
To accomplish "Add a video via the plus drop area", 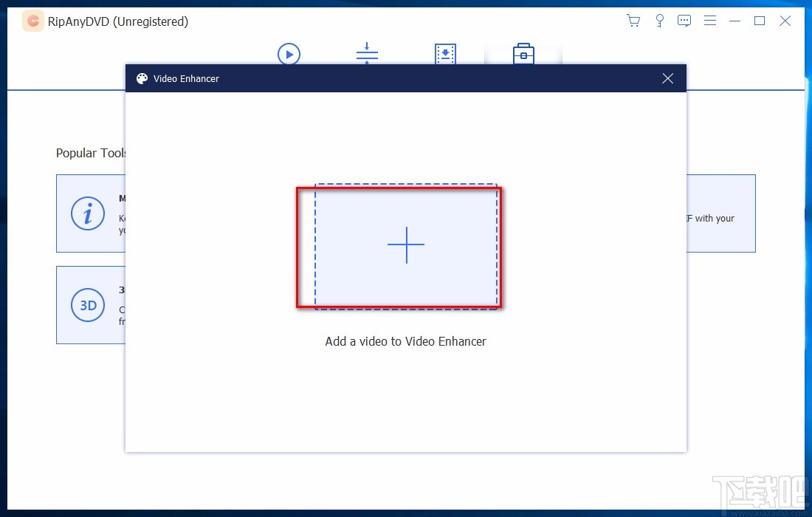I will pos(406,246).
